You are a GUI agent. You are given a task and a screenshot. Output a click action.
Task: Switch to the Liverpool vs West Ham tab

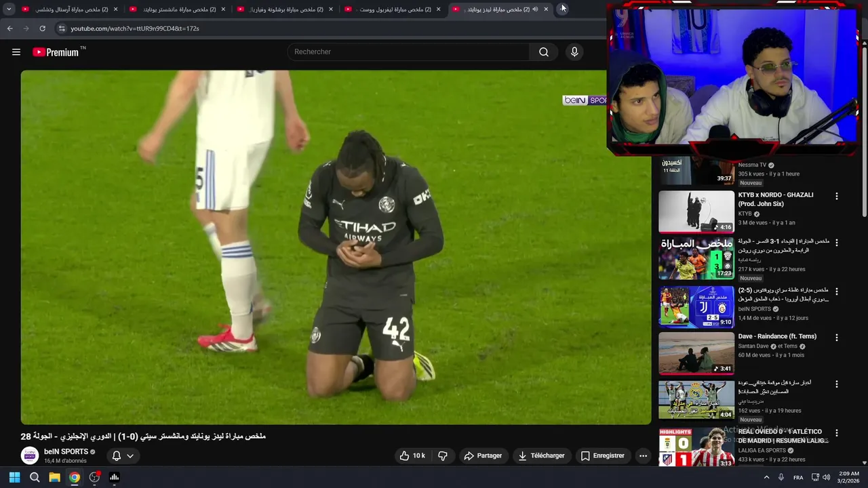[x=393, y=9]
